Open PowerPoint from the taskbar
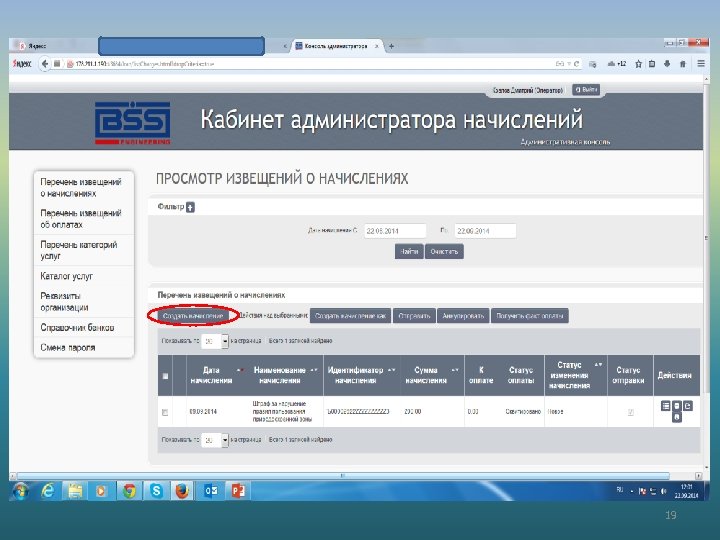Image resolution: width=720 pixels, height=540 pixels. tap(238, 491)
